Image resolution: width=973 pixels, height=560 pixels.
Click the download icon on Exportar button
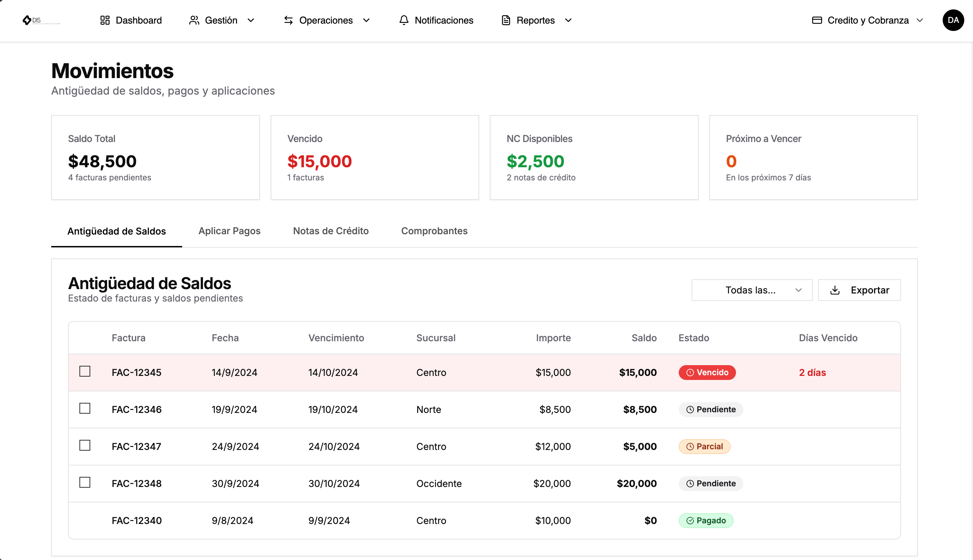(835, 290)
